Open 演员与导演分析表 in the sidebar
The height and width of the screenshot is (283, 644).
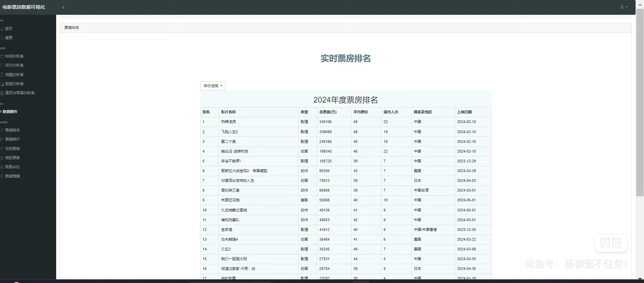click(20, 93)
